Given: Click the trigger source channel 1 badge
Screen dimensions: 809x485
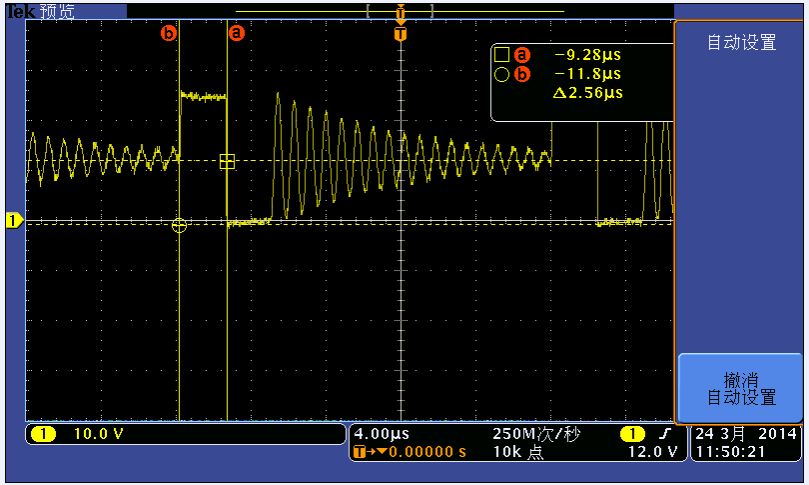Looking at the screenshot, I should [x=632, y=434].
